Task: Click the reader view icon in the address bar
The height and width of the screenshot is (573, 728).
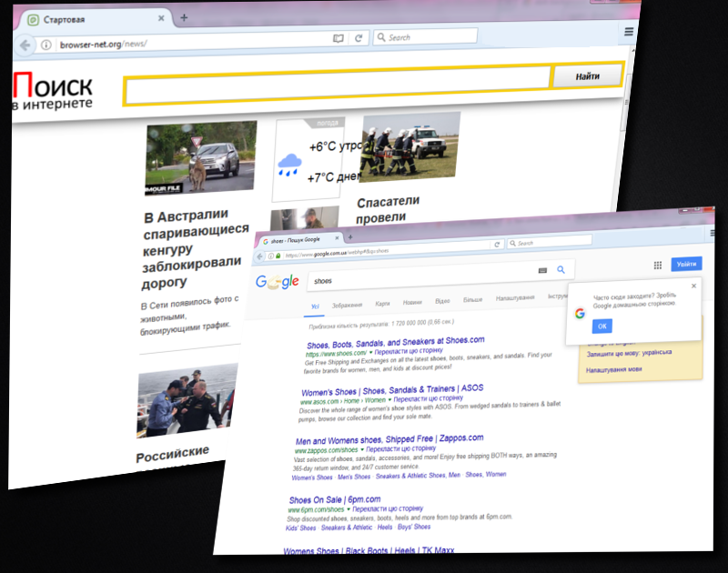Action: (337, 38)
